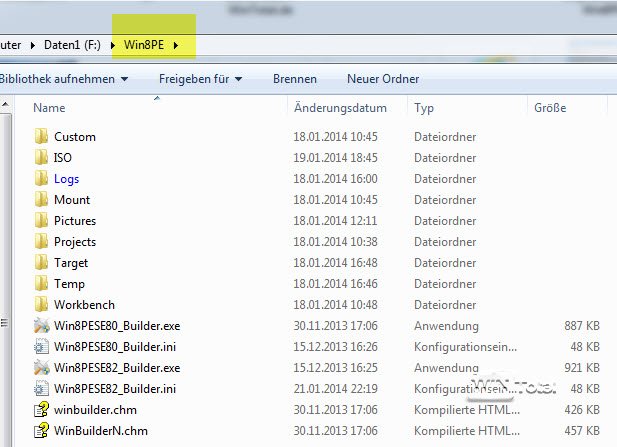Viewport: 617px width, 447px height.
Task: Select the Projects folder name
Action: 75,242
